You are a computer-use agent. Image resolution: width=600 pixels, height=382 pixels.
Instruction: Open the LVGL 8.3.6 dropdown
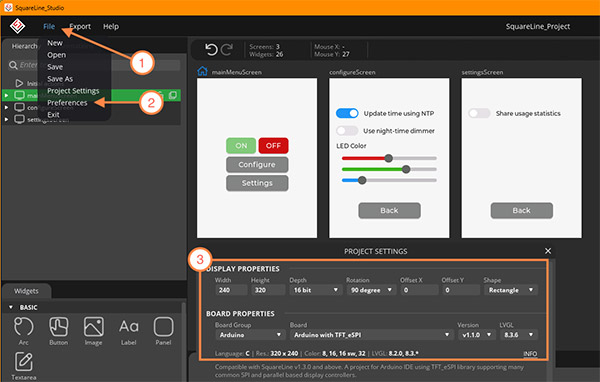click(x=518, y=335)
